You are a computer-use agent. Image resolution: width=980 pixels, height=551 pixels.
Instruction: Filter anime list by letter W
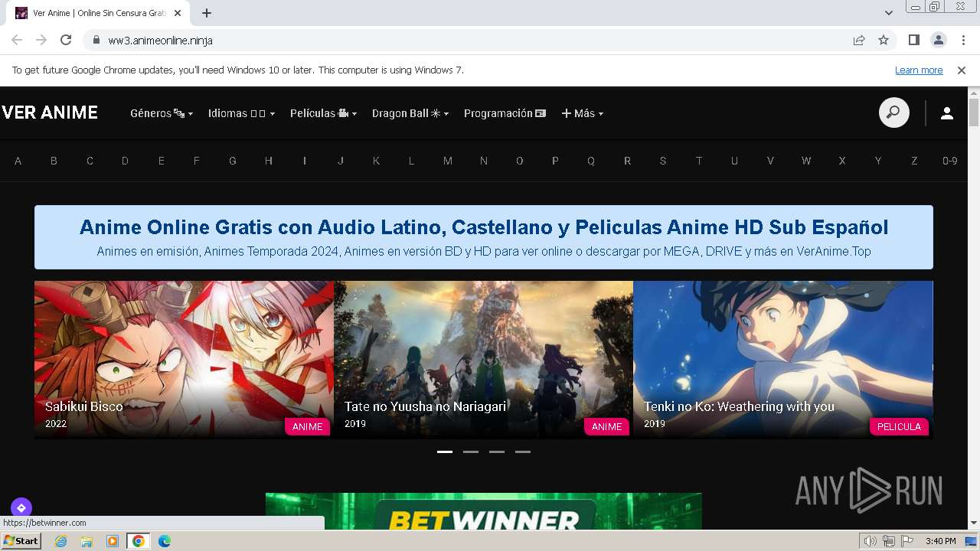tap(806, 161)
